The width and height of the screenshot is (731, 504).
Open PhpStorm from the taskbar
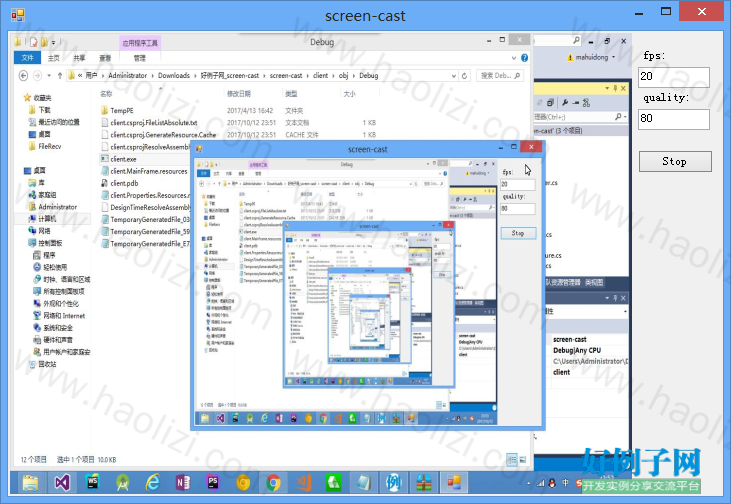pyautogui.click(x=213, y=483)
